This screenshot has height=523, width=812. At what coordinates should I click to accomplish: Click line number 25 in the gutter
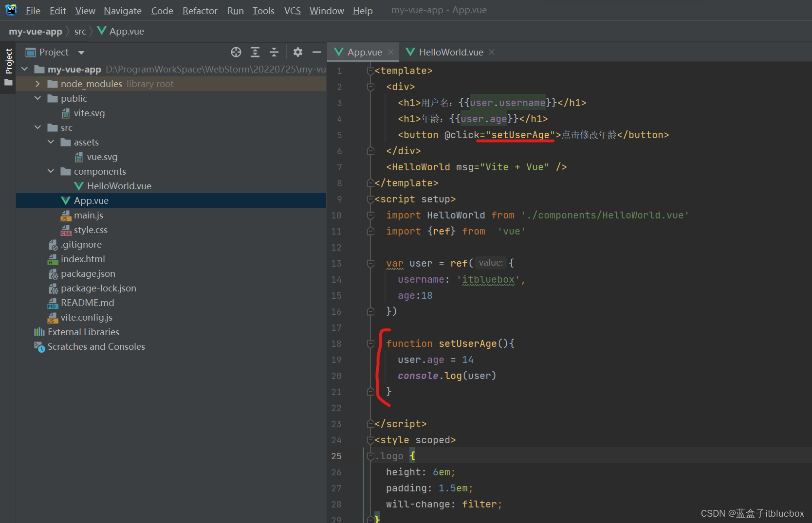pyautogui.click(x=336, y=456)
